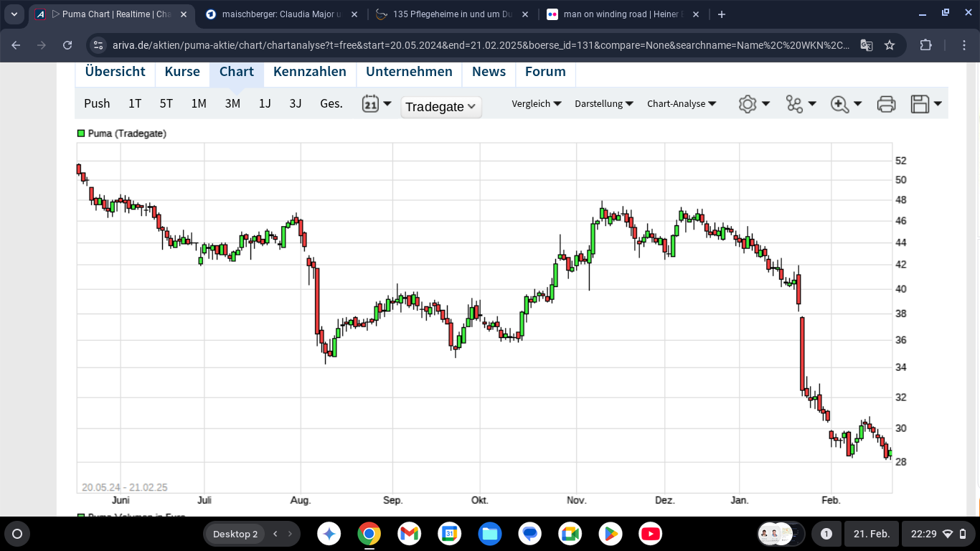Open Google Messages from the shelf
The image size is (980, 551).
coord(529,534)
